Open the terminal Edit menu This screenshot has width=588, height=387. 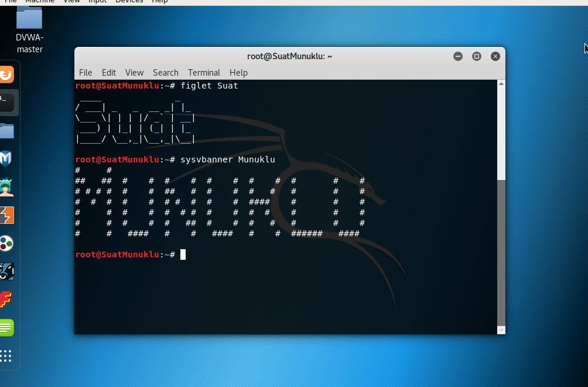109,73
